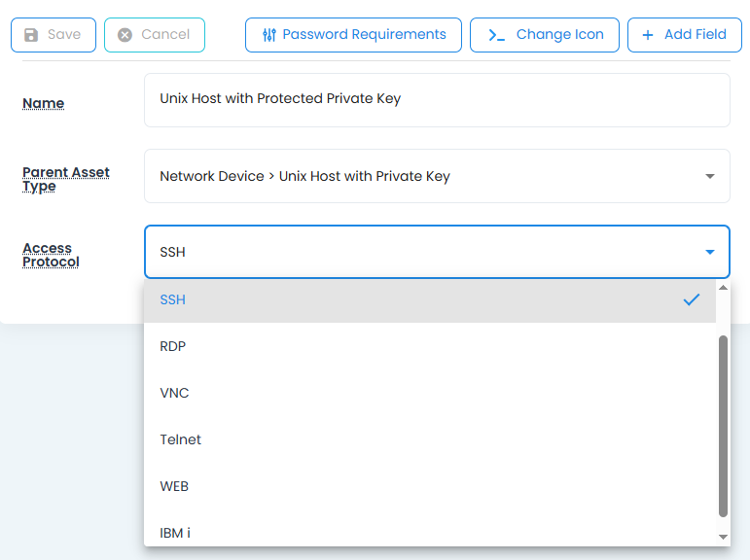Open the Parent Asset Type dropdown arrow

(x=709, y=176)
